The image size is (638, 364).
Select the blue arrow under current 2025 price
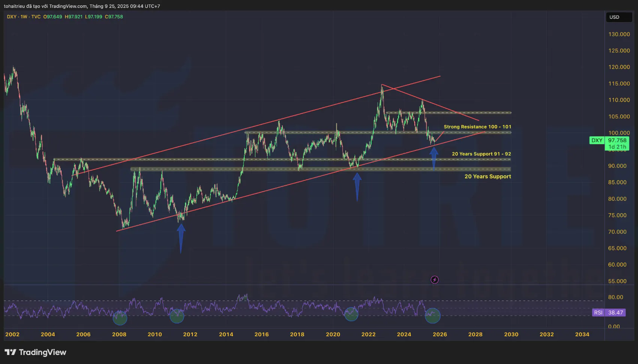(434, 158)
